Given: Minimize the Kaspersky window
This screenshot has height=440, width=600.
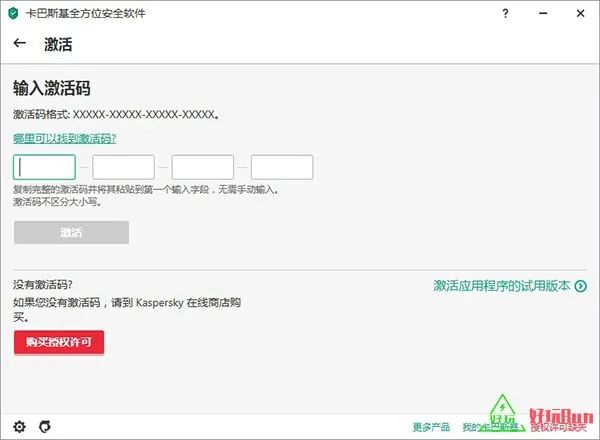Looking at the screenshot, I should pyautogui.click(x=543, y=13).
